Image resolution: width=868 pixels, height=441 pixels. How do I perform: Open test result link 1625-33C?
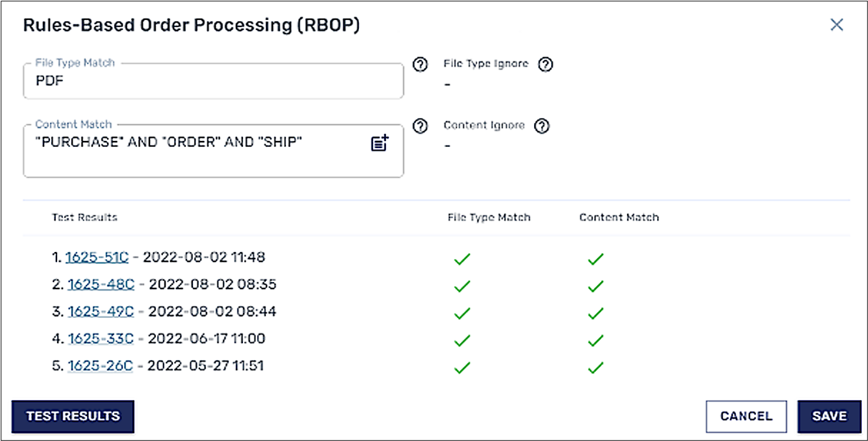[x=100, y=338]
